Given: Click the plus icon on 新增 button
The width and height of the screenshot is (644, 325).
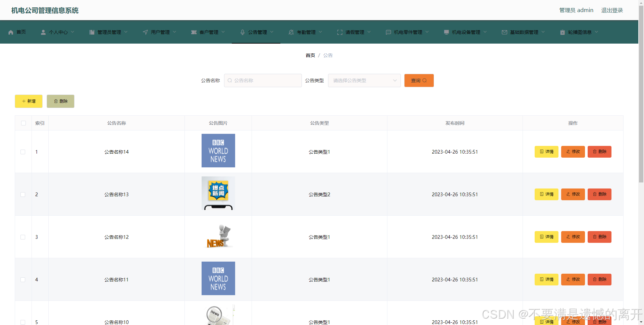Looking at the screenshot, I should [24, 101].
